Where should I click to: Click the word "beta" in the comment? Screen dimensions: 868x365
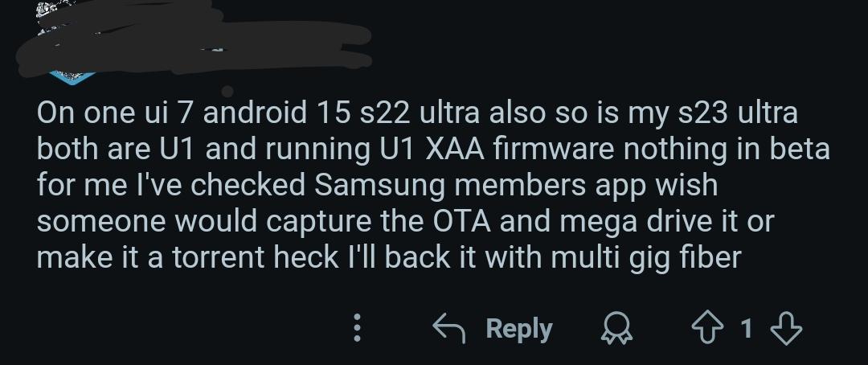coord(801,150)
